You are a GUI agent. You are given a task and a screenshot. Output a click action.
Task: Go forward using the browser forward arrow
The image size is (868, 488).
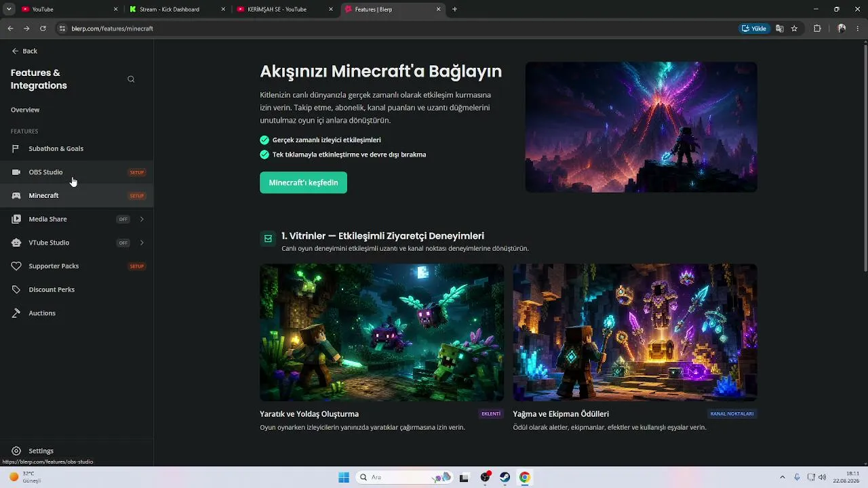tap(26, 28)
